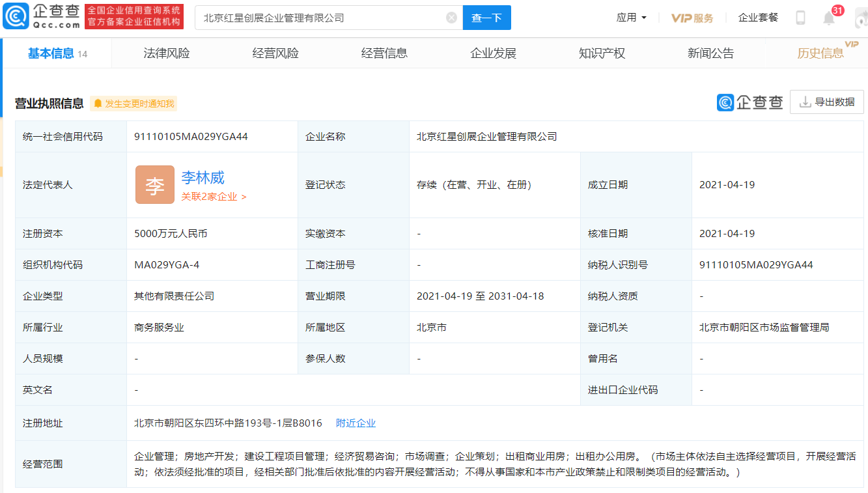Click the clear search icon in search box
This screenshot has width=868, height=493.
coord(451,18)
